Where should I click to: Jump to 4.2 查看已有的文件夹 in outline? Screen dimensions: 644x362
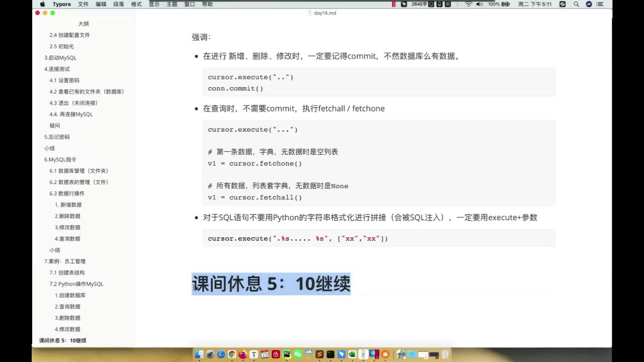click(x=87, y=92)
